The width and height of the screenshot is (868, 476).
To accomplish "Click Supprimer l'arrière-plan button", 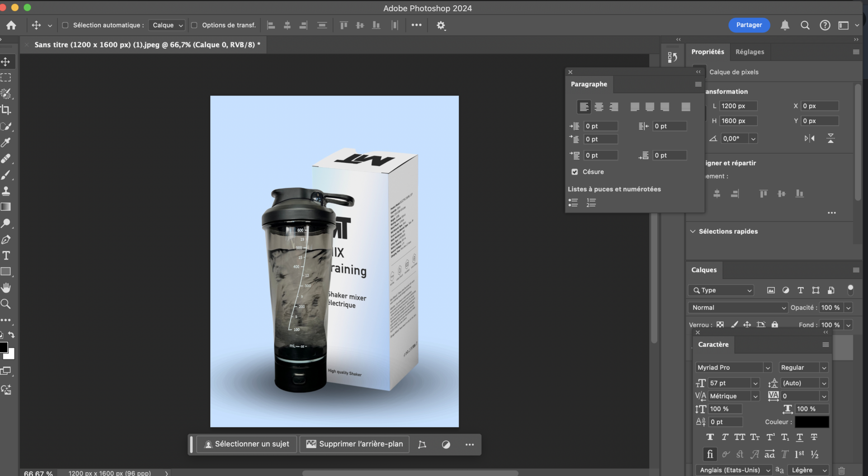I will 354,444.
